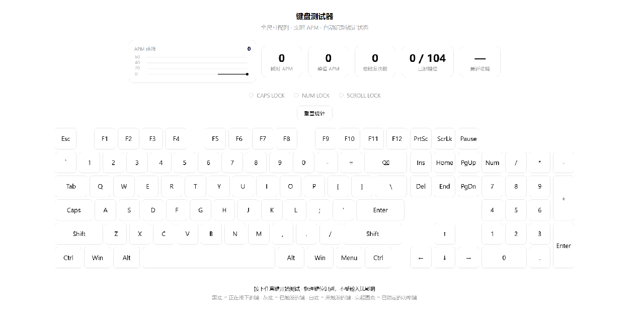Click the up arrow key
Viewport: 644px width, 322px height.
point(445,234)
